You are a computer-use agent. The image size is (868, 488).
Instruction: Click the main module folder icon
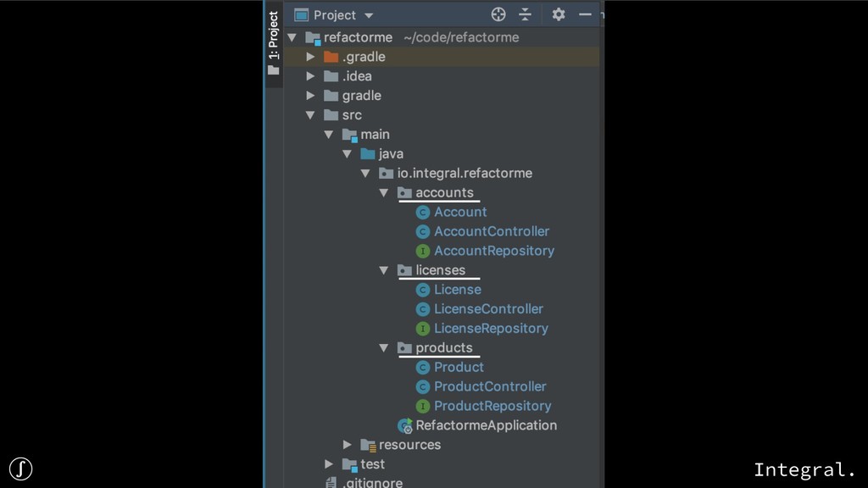tap(350, 135)
